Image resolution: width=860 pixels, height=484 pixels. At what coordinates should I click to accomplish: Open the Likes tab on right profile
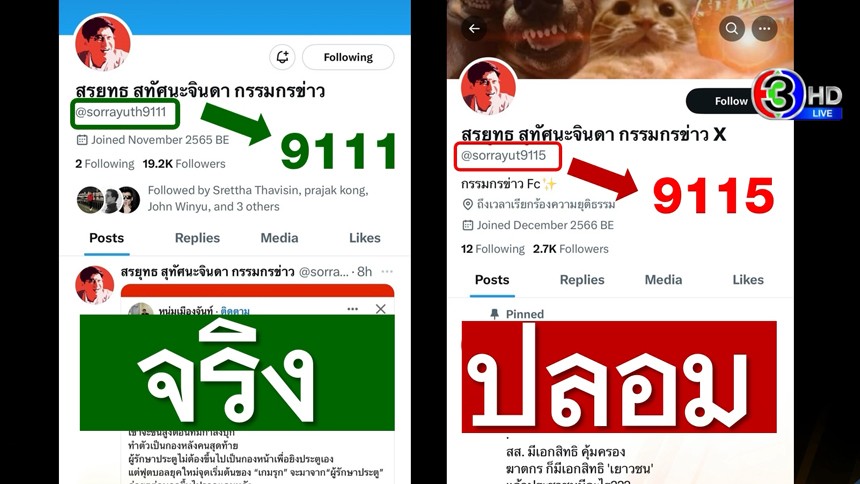click(748, 280)
